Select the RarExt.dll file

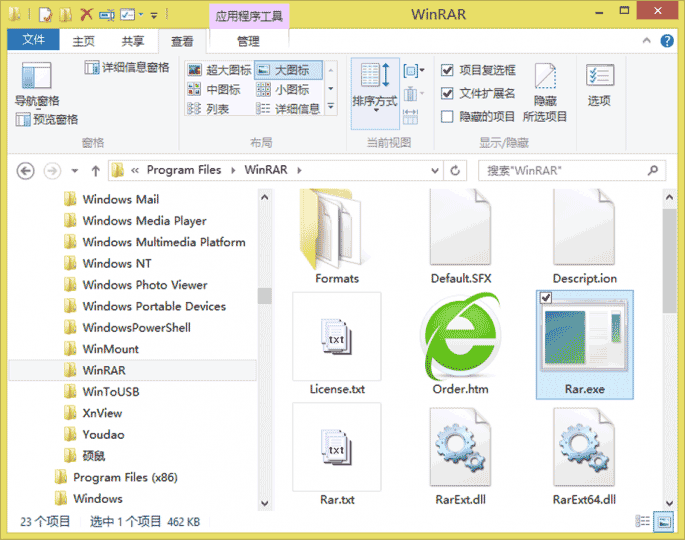[x=460, y=456]
